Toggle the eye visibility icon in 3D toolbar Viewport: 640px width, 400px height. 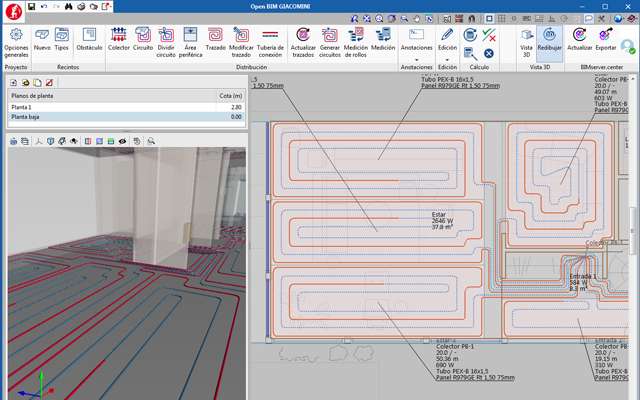pos(122,141)
